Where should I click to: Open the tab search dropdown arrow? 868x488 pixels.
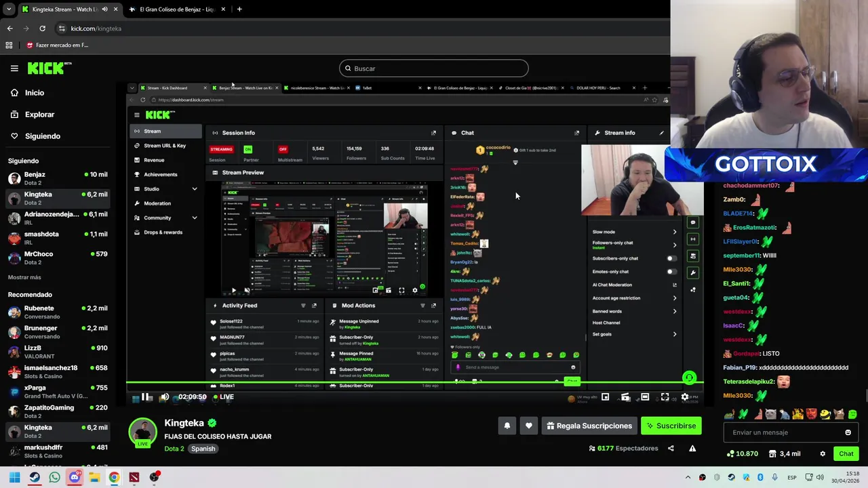coord(8,9)
